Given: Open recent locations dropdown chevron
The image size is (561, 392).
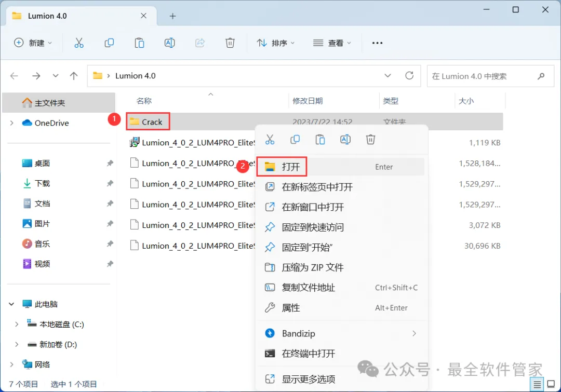Looking at the screenshot, I should 56,76.
